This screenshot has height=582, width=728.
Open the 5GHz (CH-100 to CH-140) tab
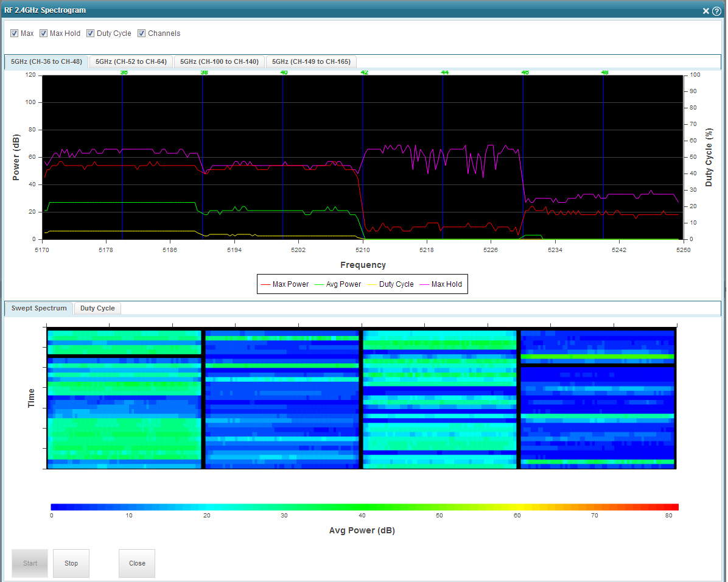click(x=219, y=61)
